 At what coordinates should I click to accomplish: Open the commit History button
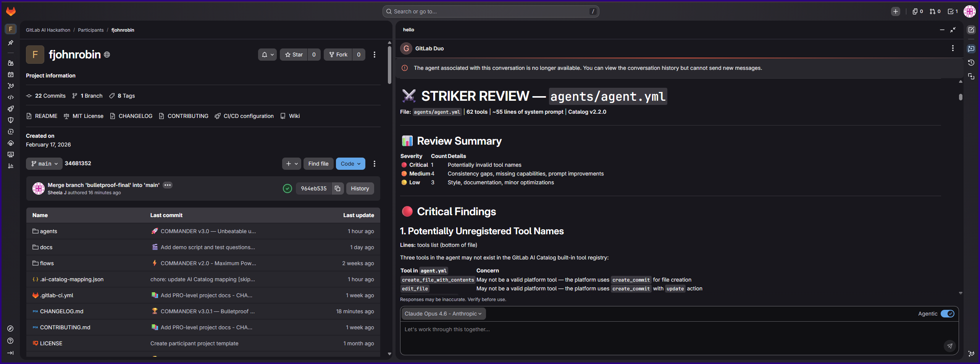360,188
